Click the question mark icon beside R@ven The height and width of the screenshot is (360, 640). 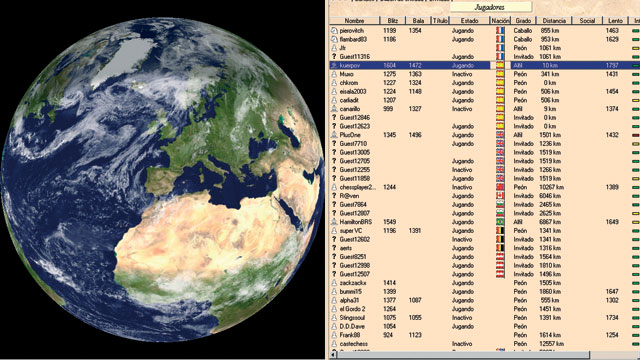point(334,196)
